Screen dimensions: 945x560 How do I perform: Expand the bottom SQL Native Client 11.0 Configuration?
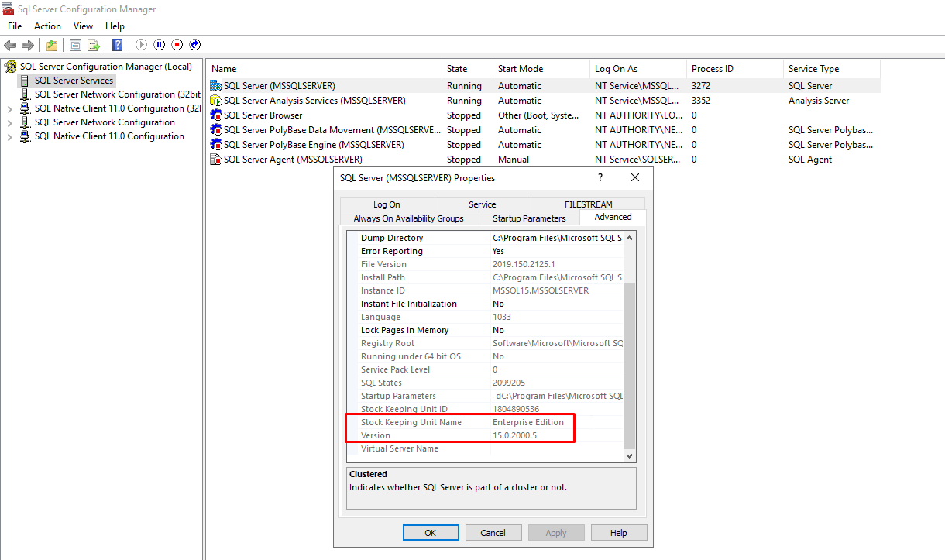click(x=10, y=137)
